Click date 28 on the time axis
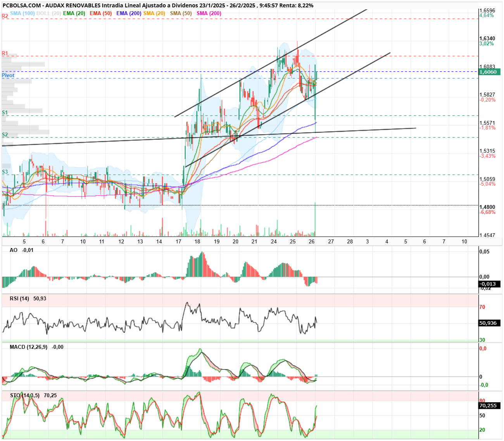This screenshot has width=504, height=441. click(350, 241)
